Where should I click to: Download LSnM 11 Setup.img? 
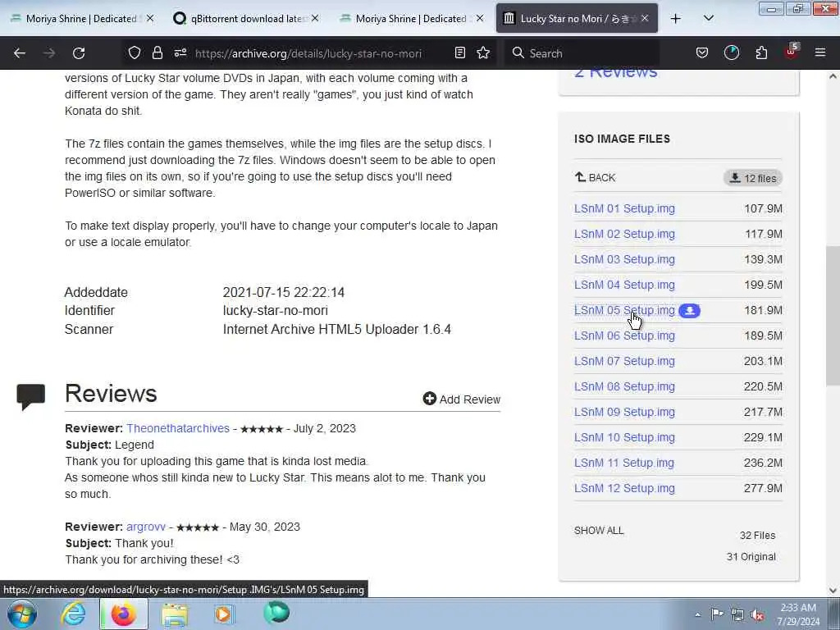point(624,463)
